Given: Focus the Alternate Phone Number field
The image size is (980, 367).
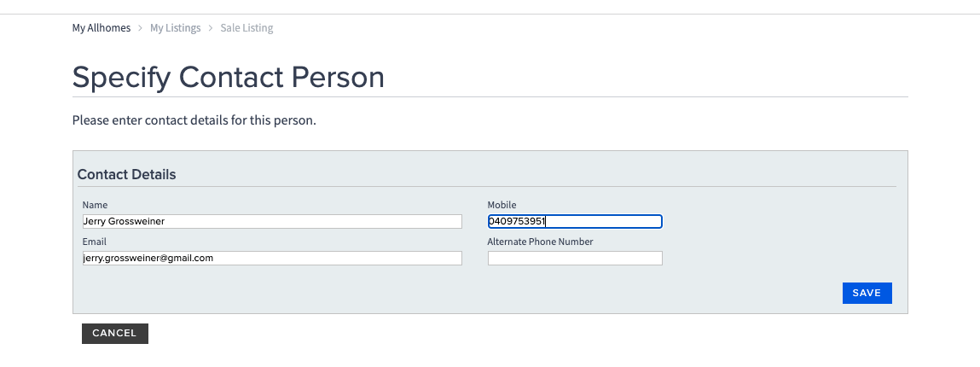Looking at the screenshot, I should click(574, 258).
